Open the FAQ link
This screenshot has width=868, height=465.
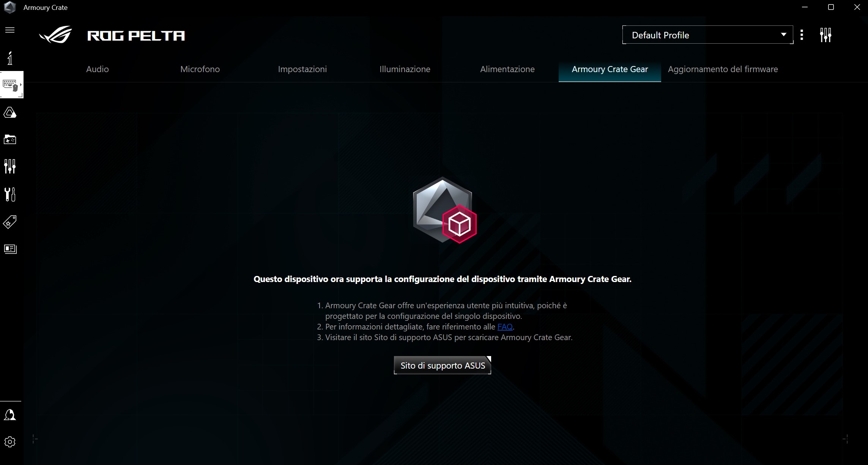505,327
